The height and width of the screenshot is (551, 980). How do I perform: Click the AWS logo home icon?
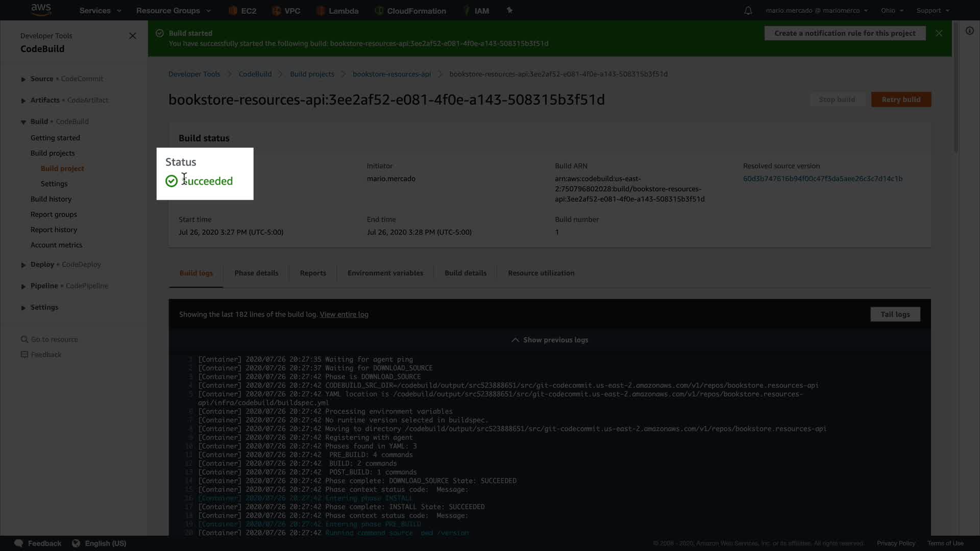(41, 10)
